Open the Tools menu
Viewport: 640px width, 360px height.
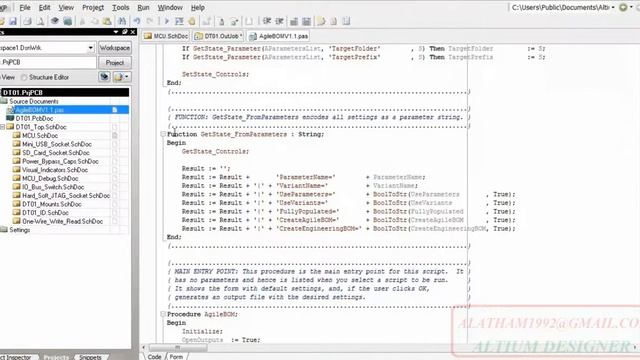coord(120,7)
